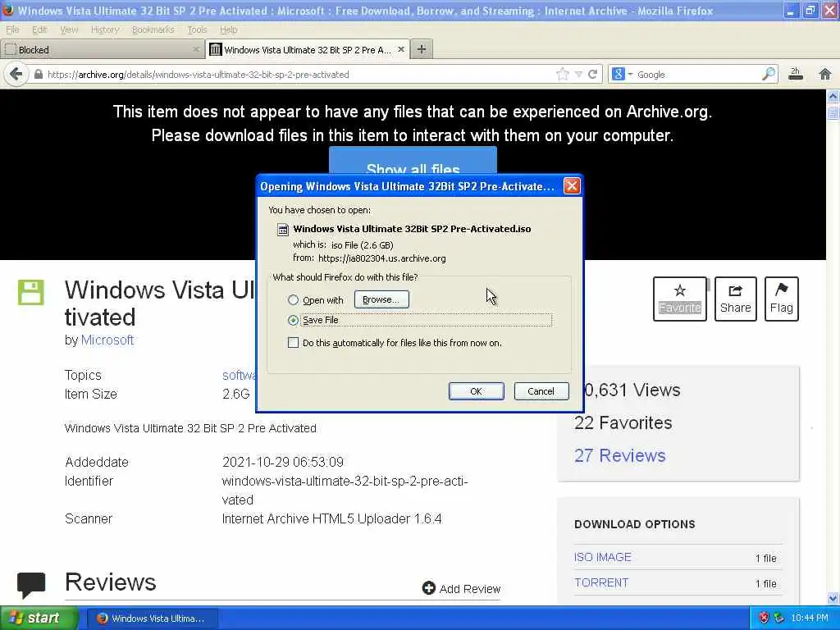Screen dimensions: 840x630
Task: Click the padlock site identity icon
Action: click(x=38, y=75)
